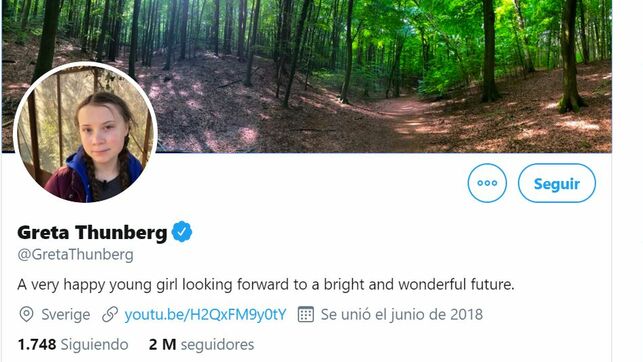Click the word 'seguidores' label
This screenshot has width=643, height=362.
[217, 345]
